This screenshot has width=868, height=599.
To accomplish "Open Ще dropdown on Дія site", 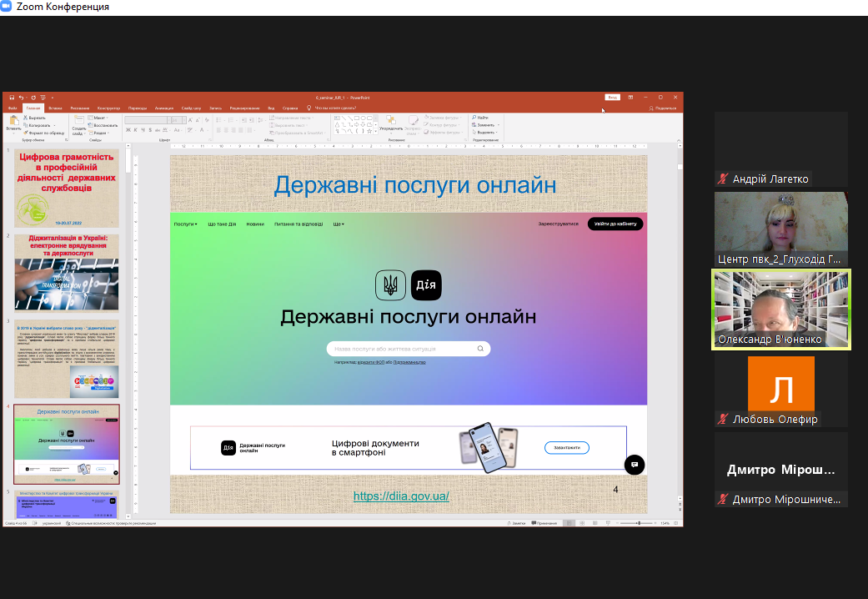I will 339,224.
